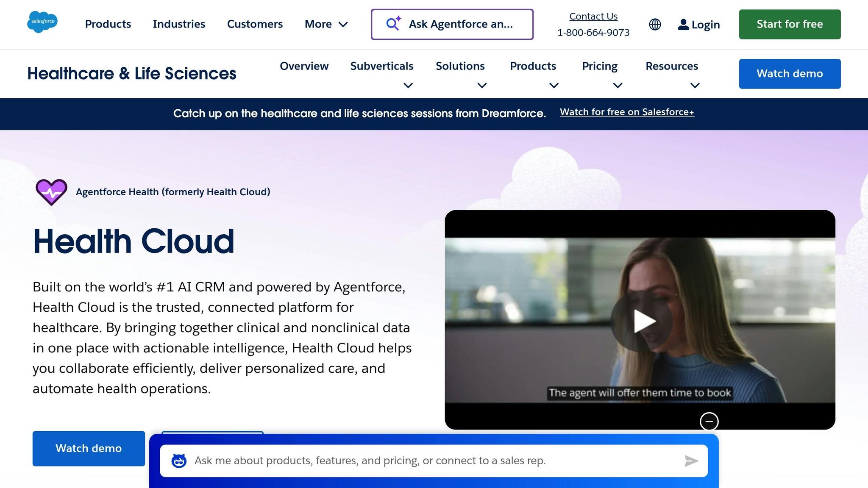Click Watch for free on Salesforce+ link

click(x=627, y=112)
